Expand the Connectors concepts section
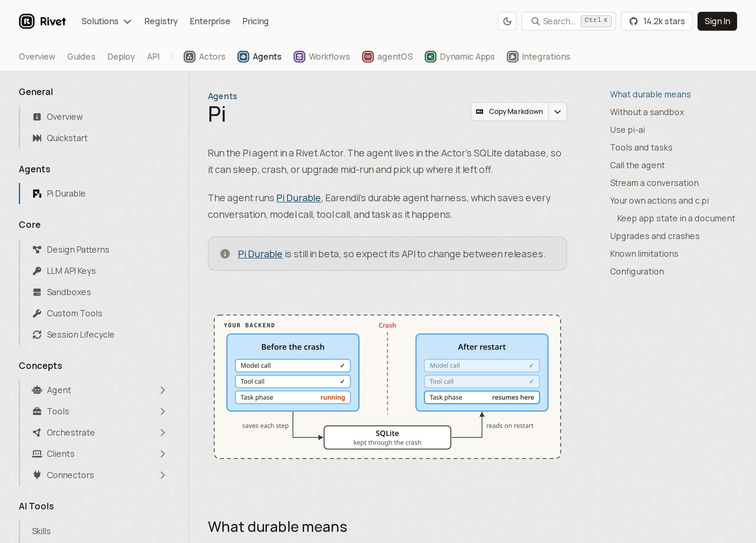 (x=163, y=475)
